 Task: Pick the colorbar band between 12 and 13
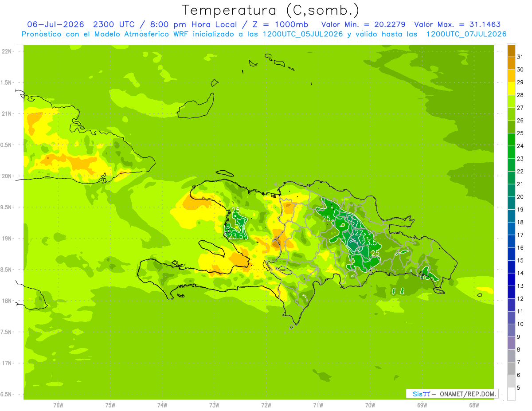[x=511, y=293]
